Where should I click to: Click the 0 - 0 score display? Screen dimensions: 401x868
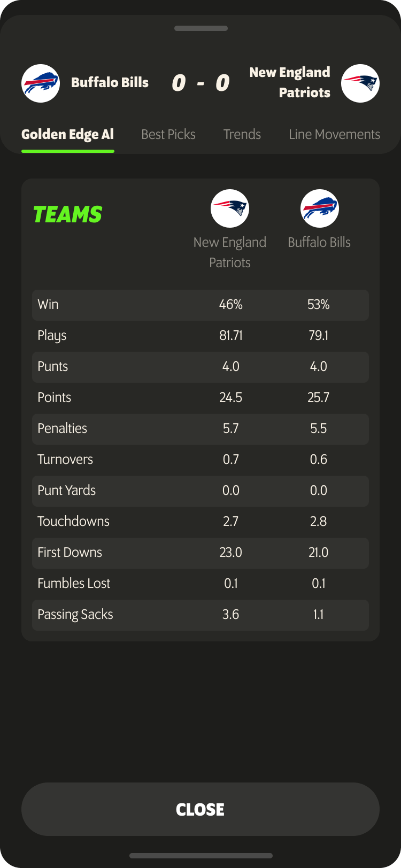200,83
